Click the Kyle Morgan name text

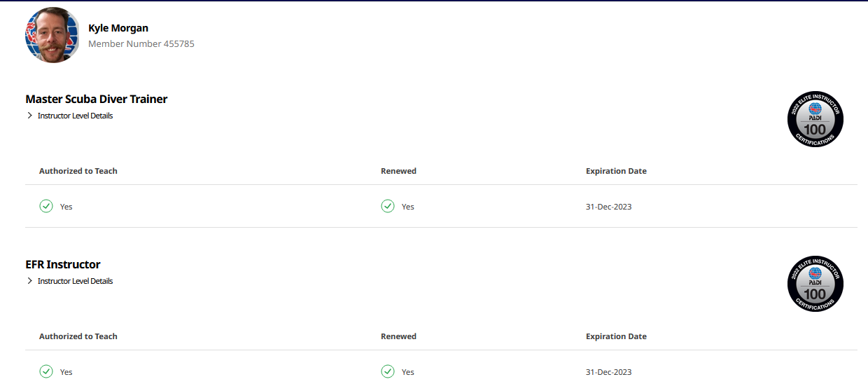(x=118, y=28)
